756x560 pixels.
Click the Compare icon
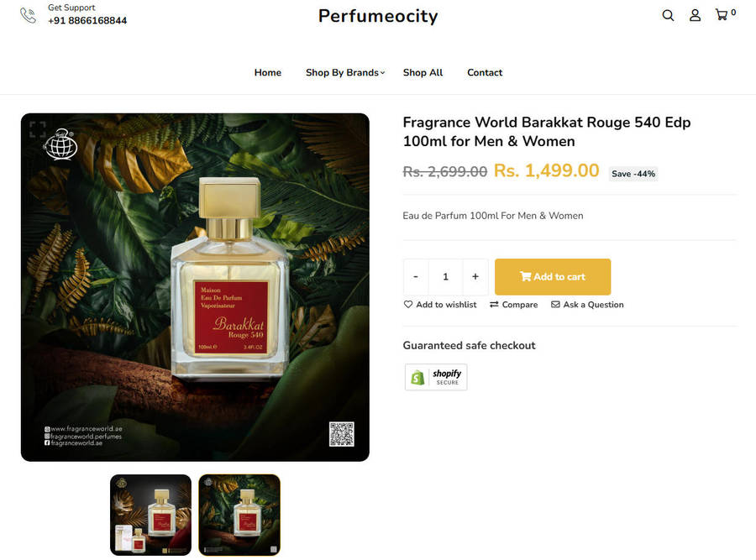pos(495,304)
